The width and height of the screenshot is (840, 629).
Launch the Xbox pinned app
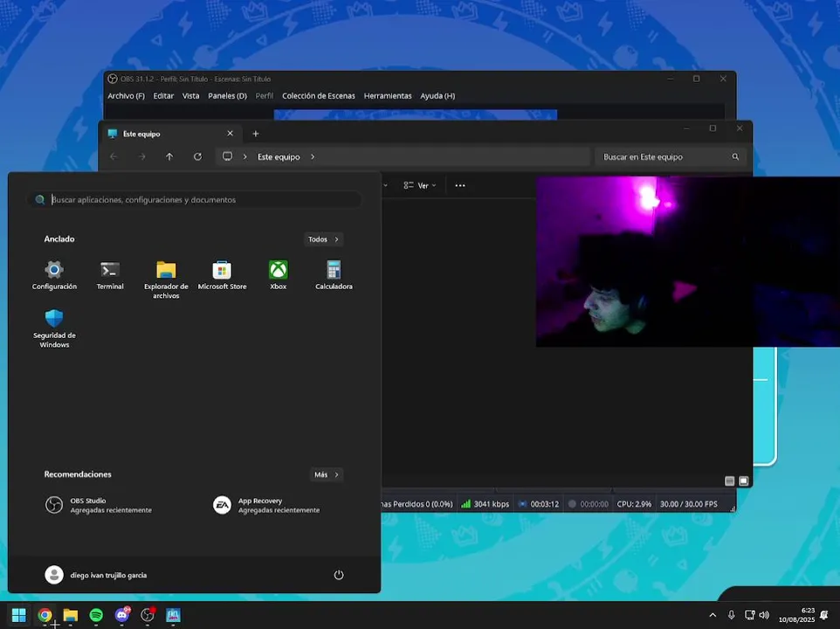278,275
